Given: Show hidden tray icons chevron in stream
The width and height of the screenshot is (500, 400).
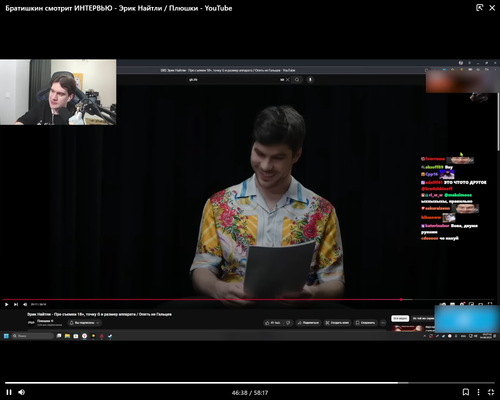Looking at the screenshot, I should click(424, 336).
